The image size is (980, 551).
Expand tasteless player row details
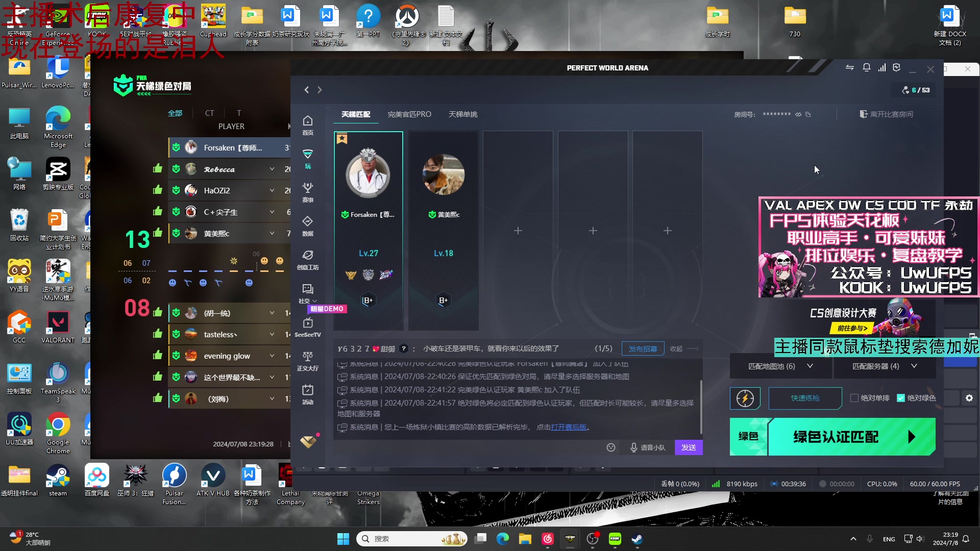tap(272, 334)
